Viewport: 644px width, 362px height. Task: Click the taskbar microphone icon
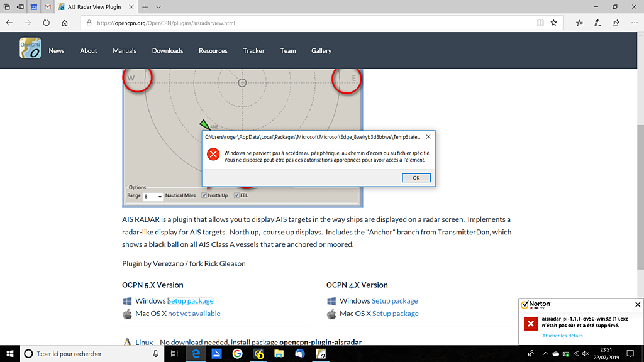tap(156, 353)
